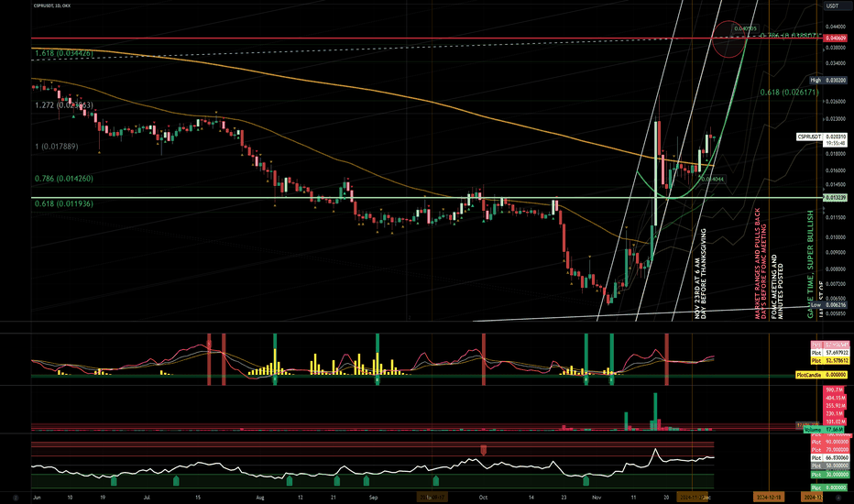Click the Oct label on the time axis

(x=483, y=497)
